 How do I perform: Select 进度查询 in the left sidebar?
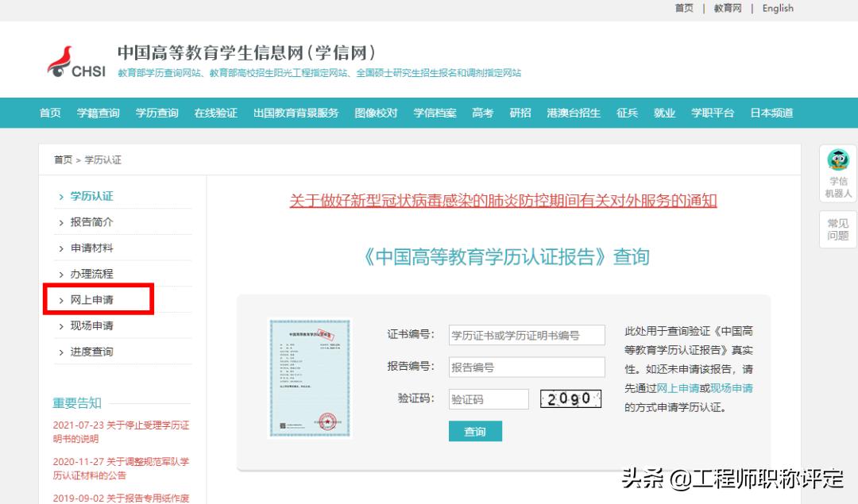(x=91, y=350)
